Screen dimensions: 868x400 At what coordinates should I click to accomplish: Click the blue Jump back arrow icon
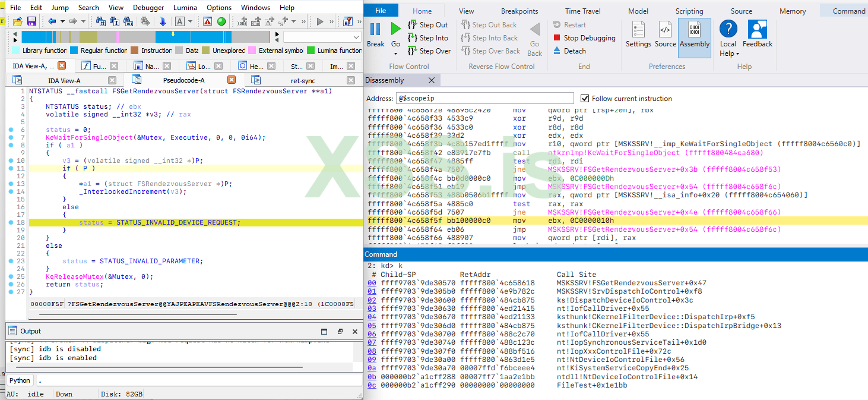[52, 21]
